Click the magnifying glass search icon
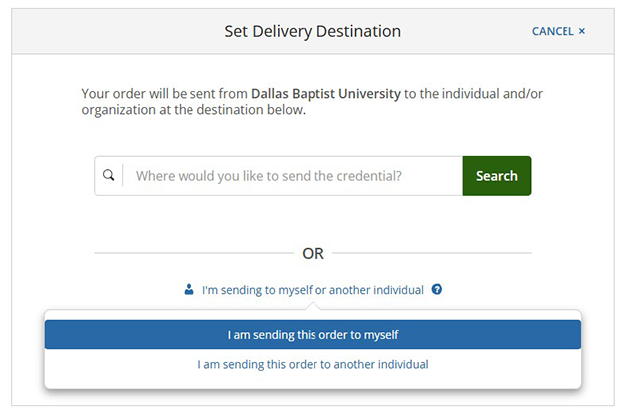The height and width of the screenshot is (418, 629). (x=109, y=176)
